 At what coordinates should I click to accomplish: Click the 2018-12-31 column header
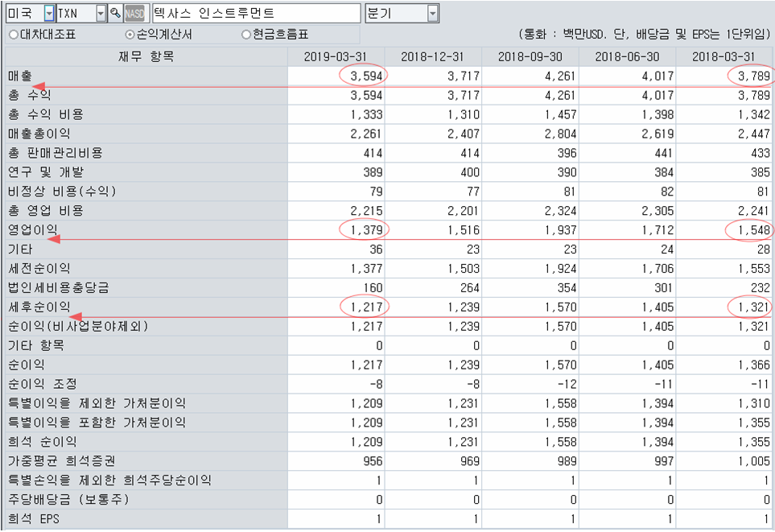click(435, 55)
